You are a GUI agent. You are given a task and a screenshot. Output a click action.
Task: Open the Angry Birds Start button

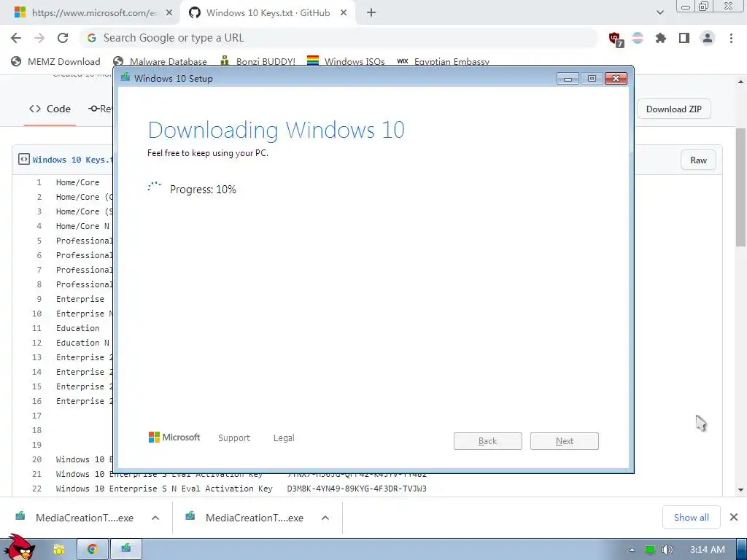click(x=20, y=548)
